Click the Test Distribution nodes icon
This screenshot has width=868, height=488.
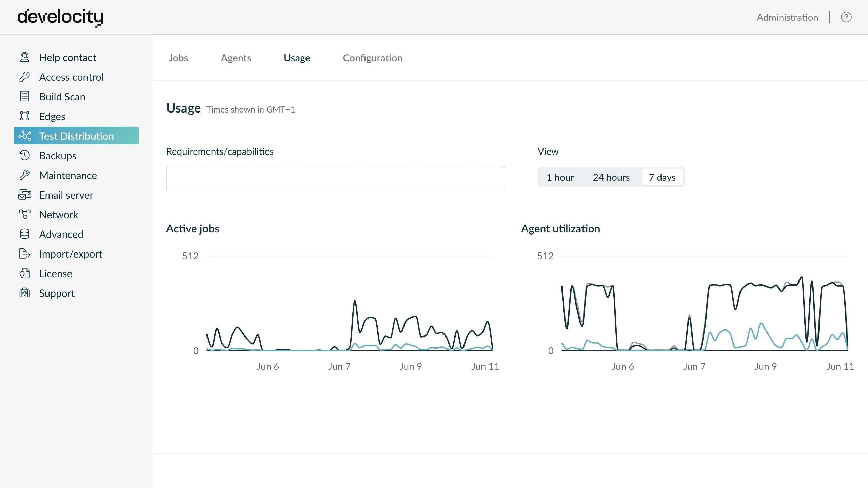click(x=25, y=136)
